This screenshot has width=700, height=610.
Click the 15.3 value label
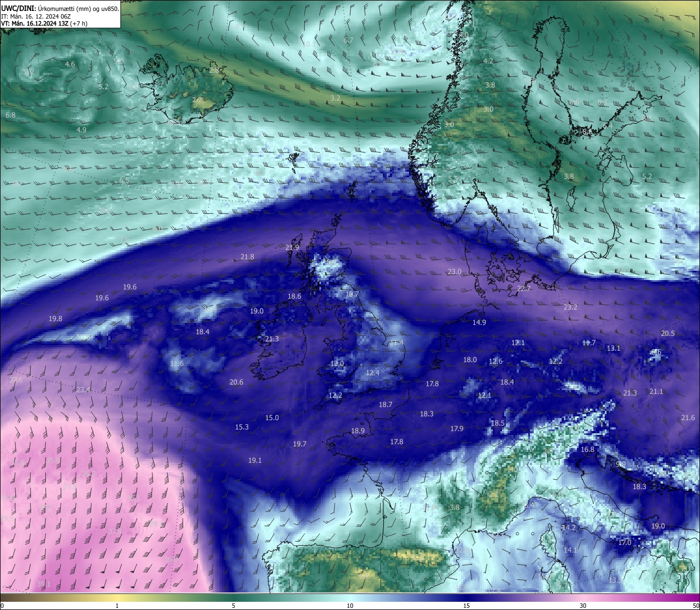click(x=242, y=427)
